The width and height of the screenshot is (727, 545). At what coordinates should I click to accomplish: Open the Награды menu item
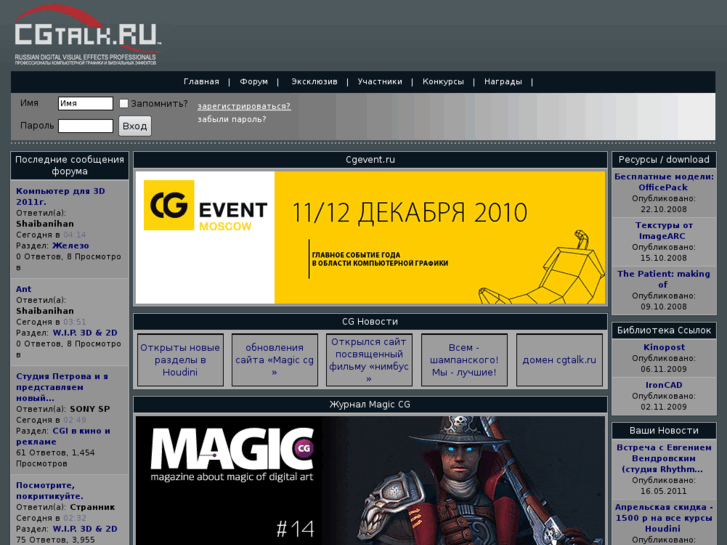click(x=503, y=82)
